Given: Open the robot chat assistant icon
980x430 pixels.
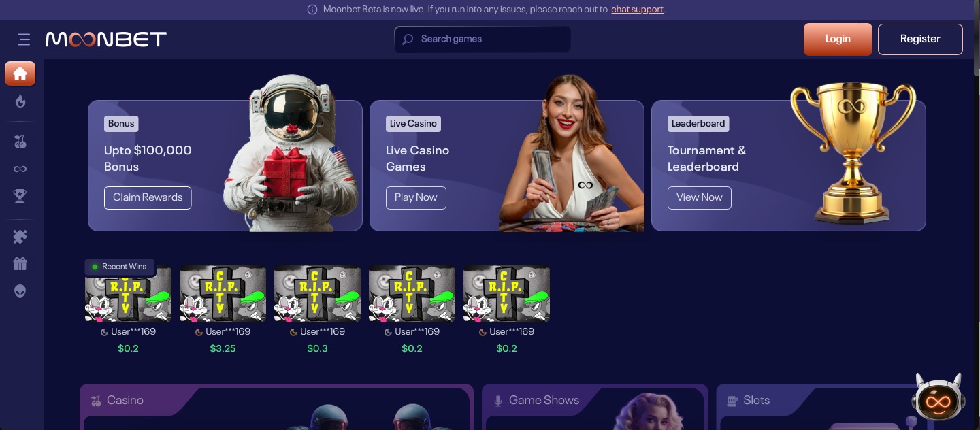Looking at the screenshot, I should (x=938, y=398).
